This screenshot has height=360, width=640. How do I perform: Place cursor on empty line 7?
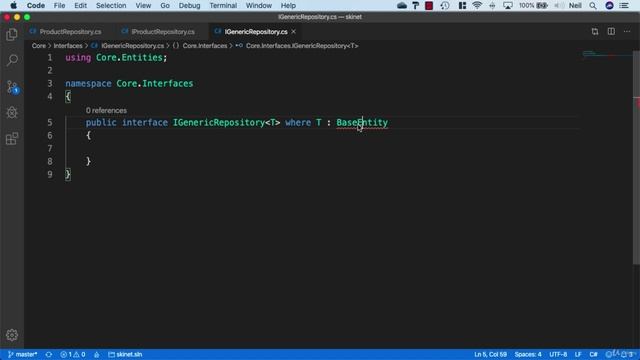tap(322, 149)
